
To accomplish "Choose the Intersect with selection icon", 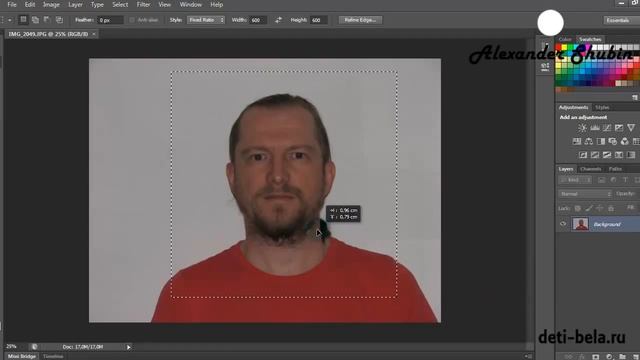I will coord(59,20).
